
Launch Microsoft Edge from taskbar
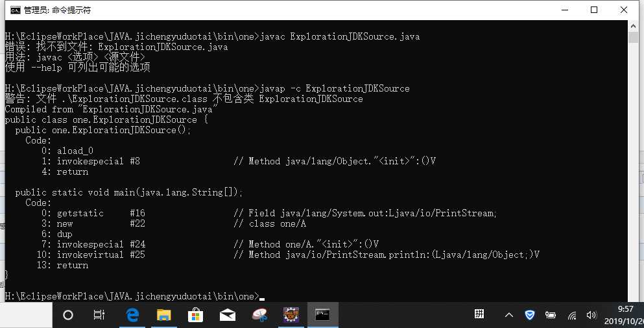(132, 315)
